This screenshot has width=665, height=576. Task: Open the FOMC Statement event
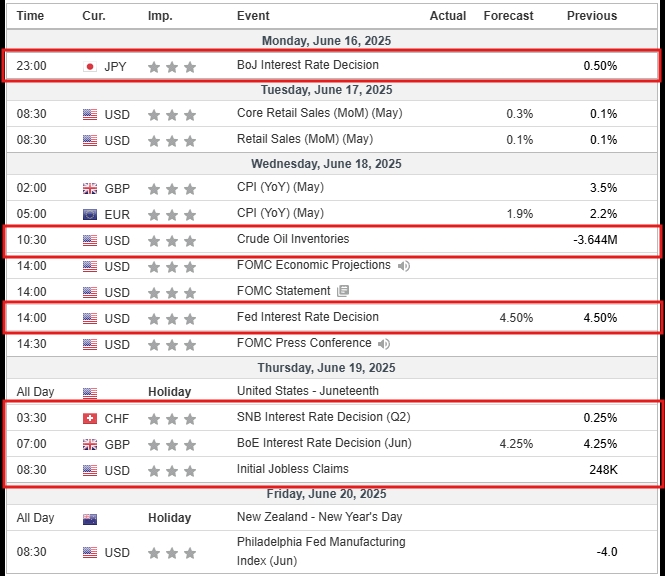(283, 291)
